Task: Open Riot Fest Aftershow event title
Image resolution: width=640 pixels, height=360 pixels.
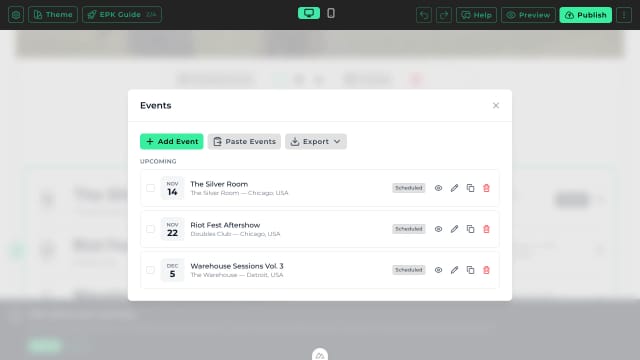Action: (x=225, y=225)
